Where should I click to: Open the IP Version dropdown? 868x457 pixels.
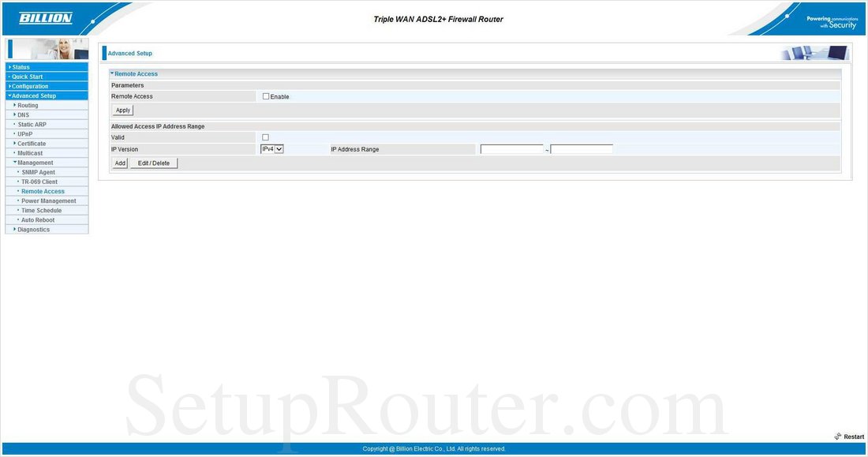click(x=271, y=148)
